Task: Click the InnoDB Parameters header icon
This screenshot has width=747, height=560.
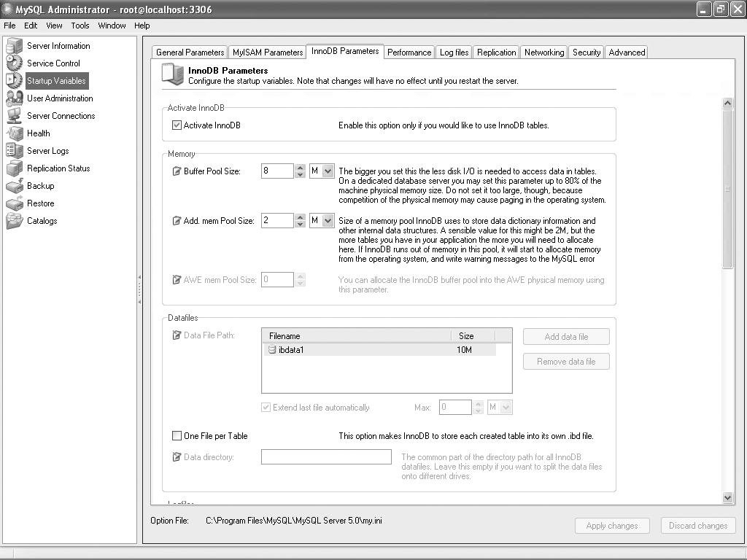Action: [172, 75]
